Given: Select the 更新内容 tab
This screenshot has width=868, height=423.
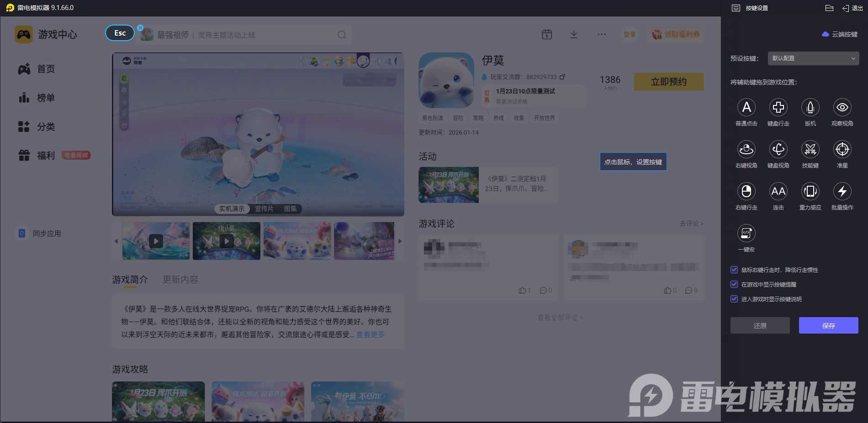Looking at the screenshot, I should [x=180, y=279].
